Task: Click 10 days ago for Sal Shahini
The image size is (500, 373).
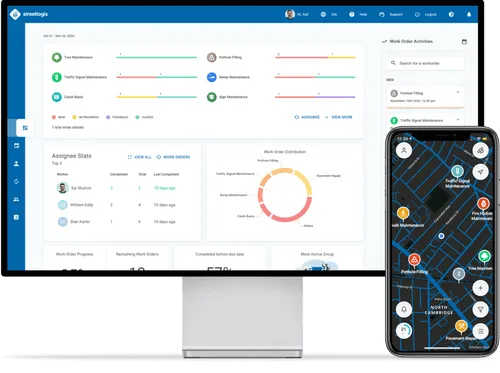Action: 165,188
